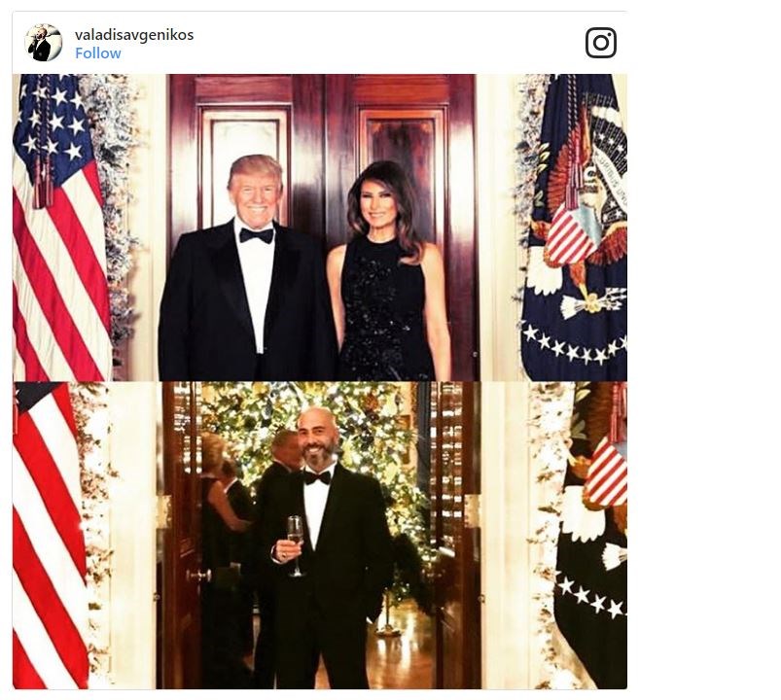Click the bearded man's bow tie

316,476
